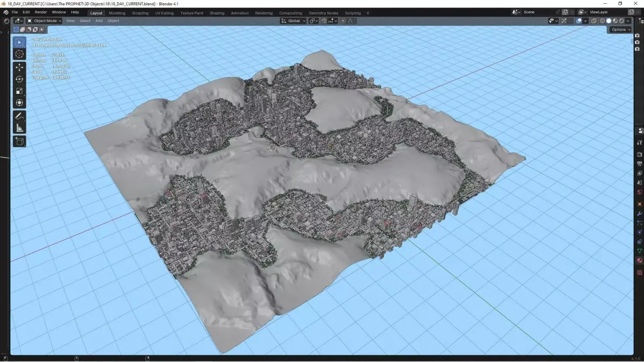Open the World properties tab
Viewport: 644px width, 362px height.
click(x=640, y=192)
